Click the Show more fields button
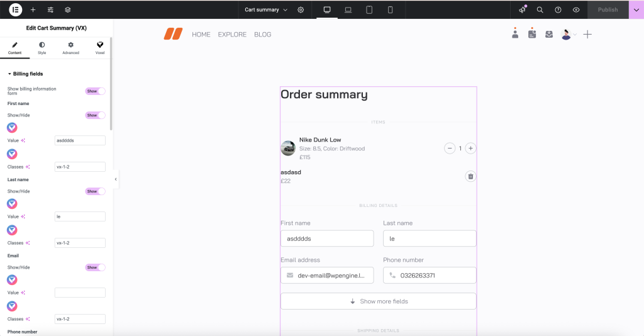644x336 pixels. (x=378, y=301)
